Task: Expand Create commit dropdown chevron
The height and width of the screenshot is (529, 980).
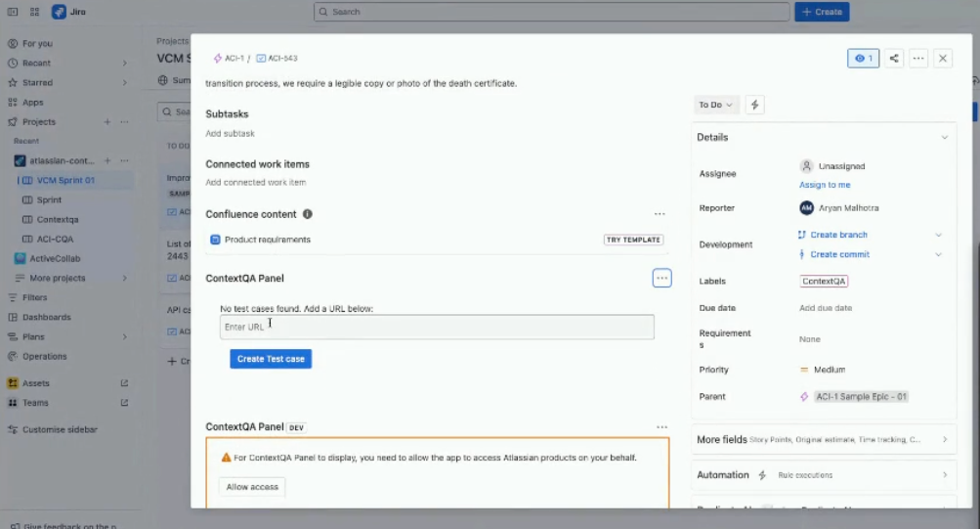Action: tap(938, 254)
